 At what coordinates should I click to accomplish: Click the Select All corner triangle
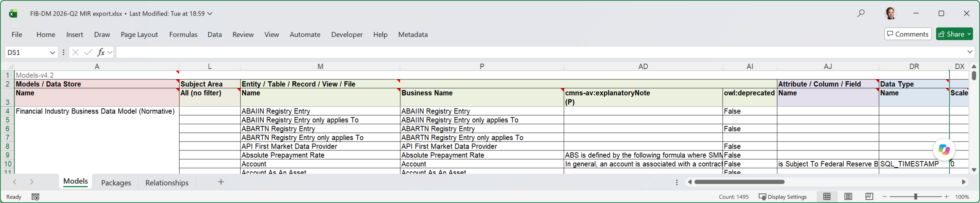10,66
